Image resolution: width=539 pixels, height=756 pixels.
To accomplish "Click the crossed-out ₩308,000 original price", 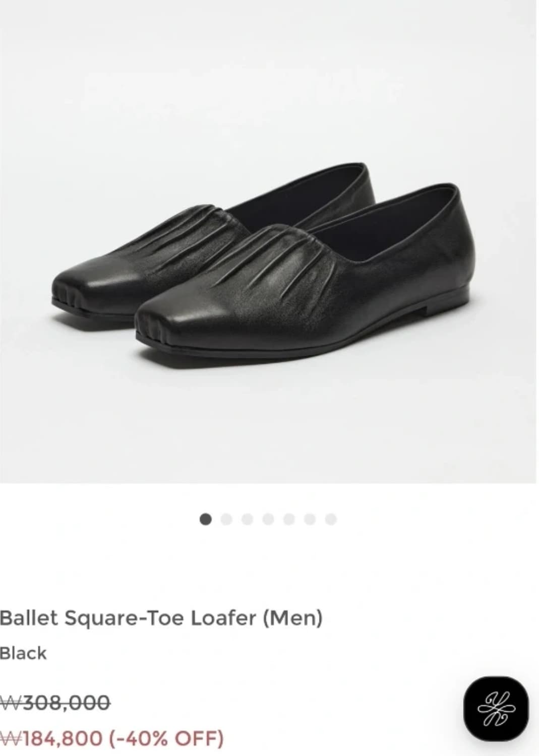I will tap(55, 702).
